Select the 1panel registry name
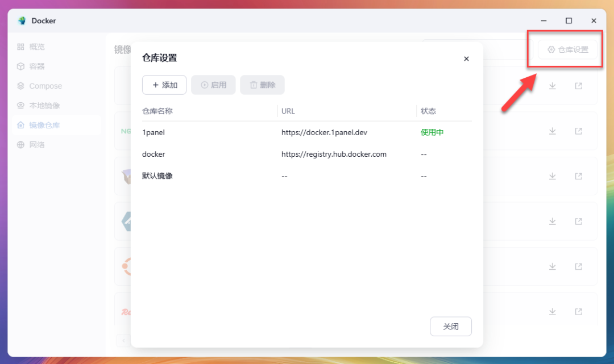 (153, 132)
